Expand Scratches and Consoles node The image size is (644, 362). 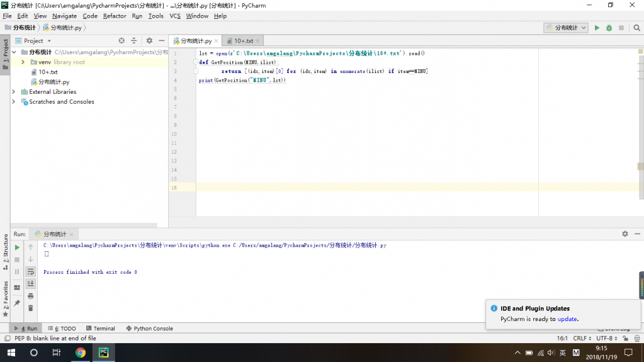[x=14, y=101]
